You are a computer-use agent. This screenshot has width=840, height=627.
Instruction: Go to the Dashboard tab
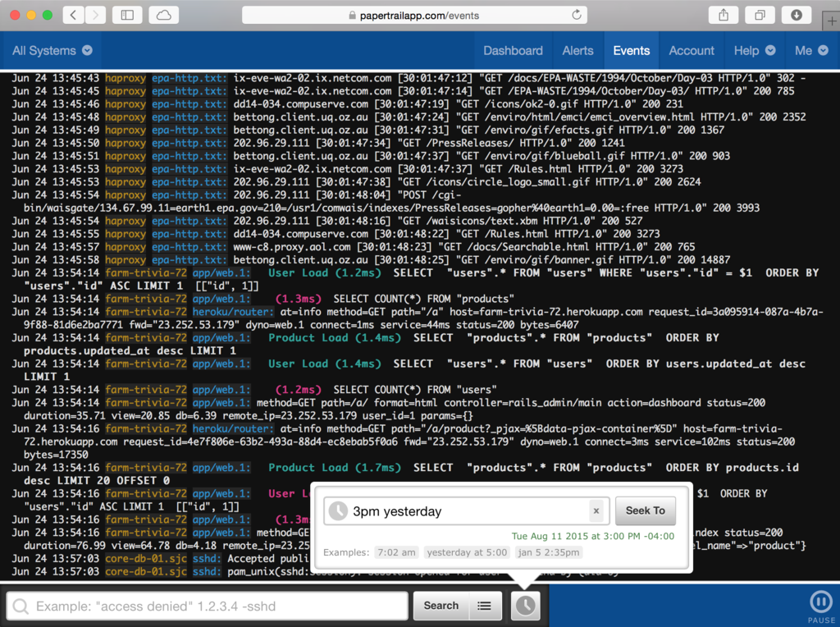[513, 50]
